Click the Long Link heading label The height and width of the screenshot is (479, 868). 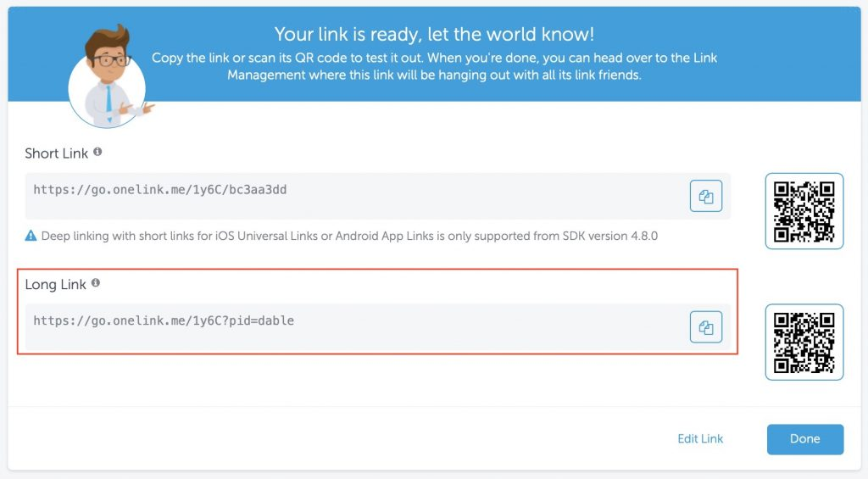[55, 285]
